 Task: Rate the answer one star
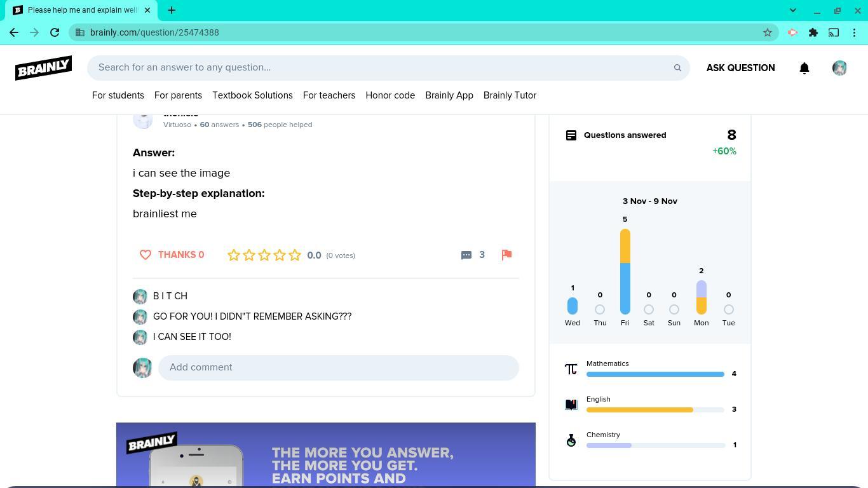point(234,255)
